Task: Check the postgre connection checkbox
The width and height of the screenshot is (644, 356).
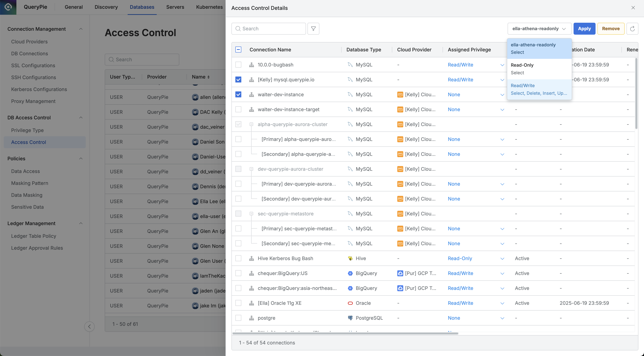Action: [238, 318]
